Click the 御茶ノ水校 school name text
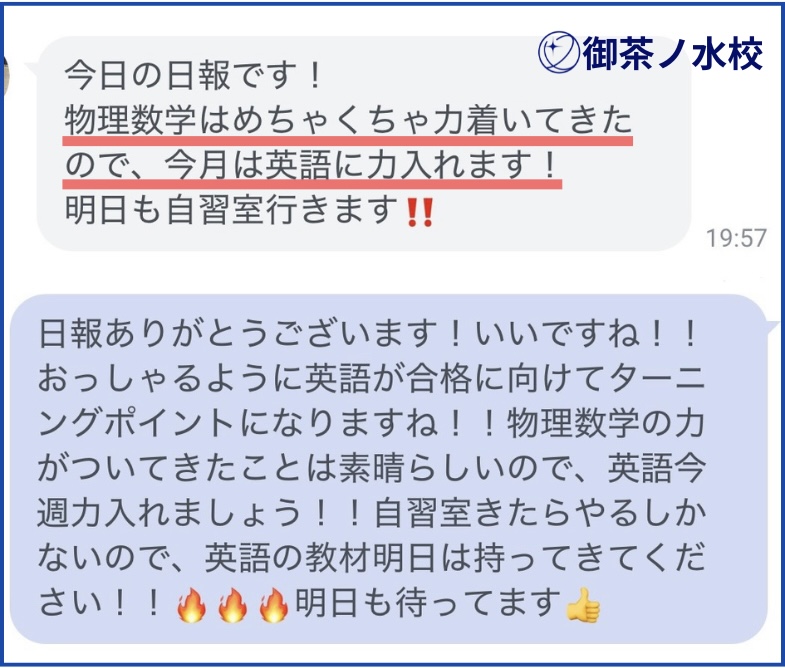This screenshot has height=668, width=785. (673, 53)
